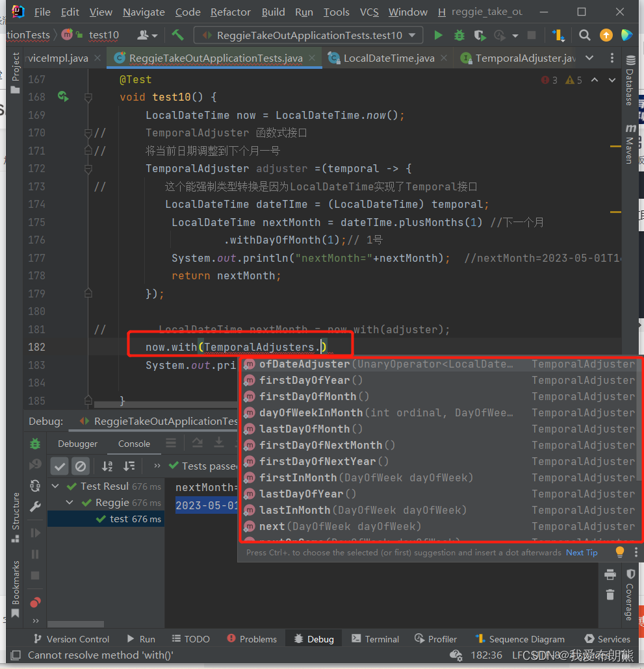Toggle show ignored tests button
644x669 pixels.
[80, 466]
